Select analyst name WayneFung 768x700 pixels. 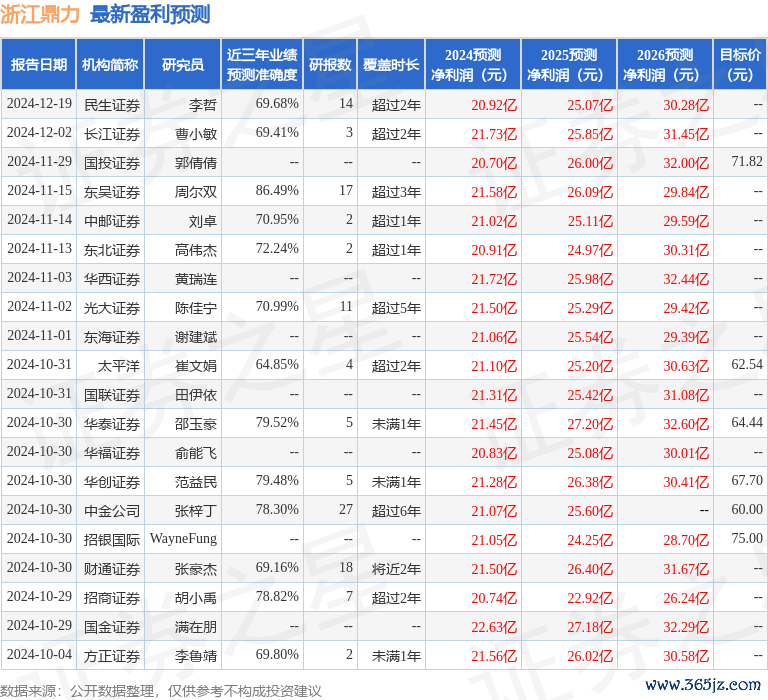click(183, 539)
